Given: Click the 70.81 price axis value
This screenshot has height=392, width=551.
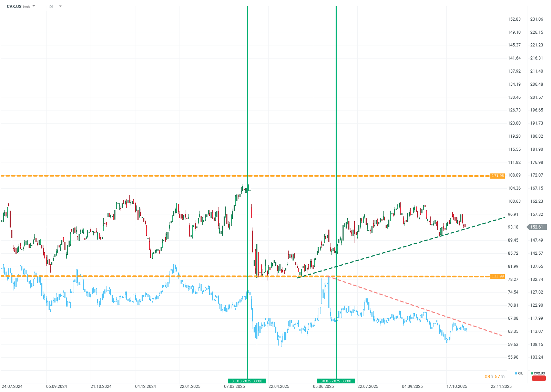Looking at the screenshot, I should pyautogui.click(x=513, y=305).
